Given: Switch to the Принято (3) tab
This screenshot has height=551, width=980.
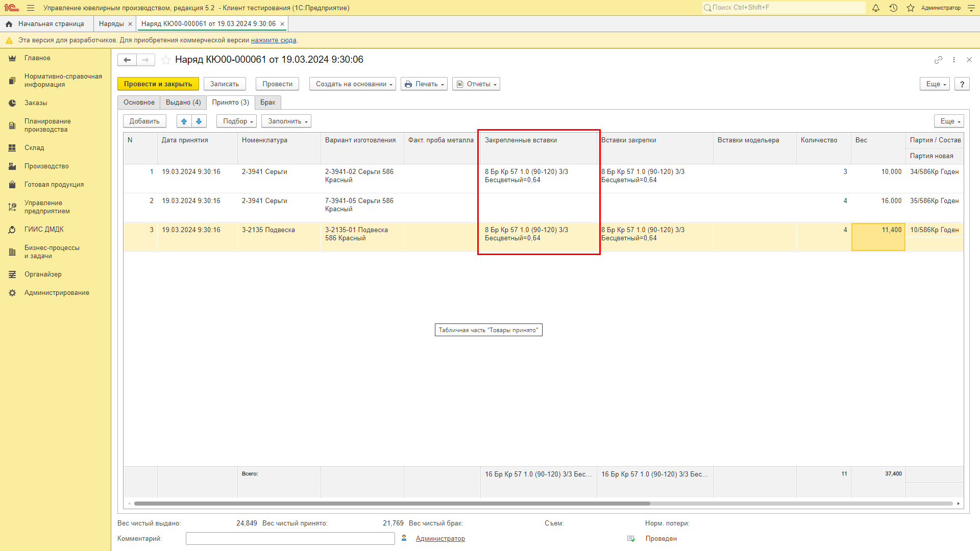Looking at the screenshot, I should point(231,103).
